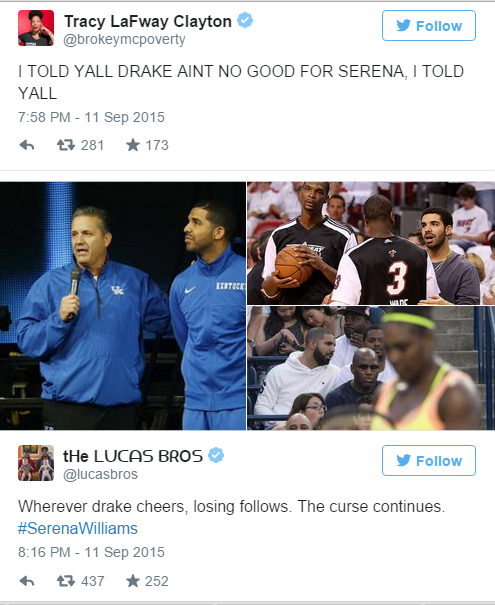Retweet the Drake aint no good tweet
Image resolution: width=495 pixels, height=605 pixels.
coord(66,145)
